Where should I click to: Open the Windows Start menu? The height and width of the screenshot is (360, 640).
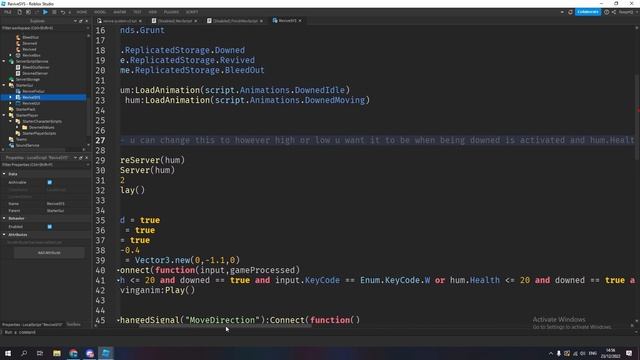pos(8,353)
